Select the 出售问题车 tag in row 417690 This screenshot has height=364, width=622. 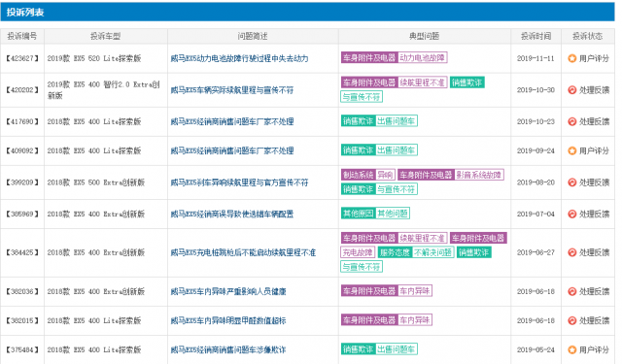(x=396, y=120)
